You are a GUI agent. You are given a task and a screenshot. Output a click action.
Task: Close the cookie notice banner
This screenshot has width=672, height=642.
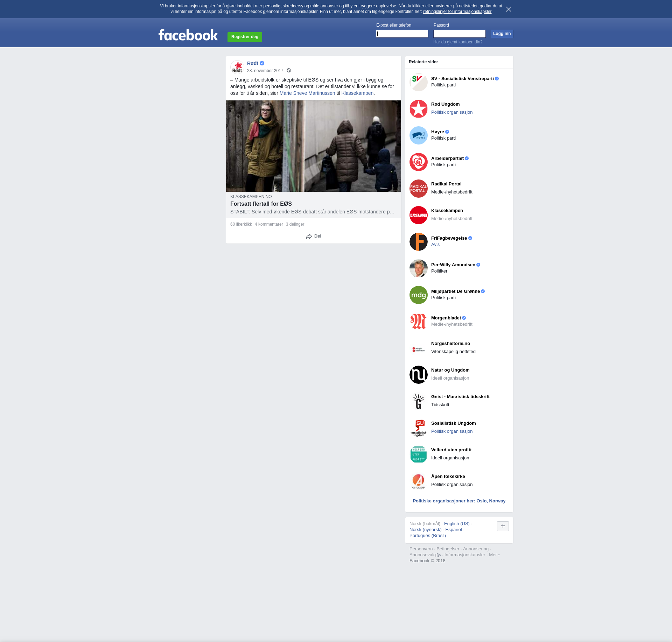coord(509,9)
